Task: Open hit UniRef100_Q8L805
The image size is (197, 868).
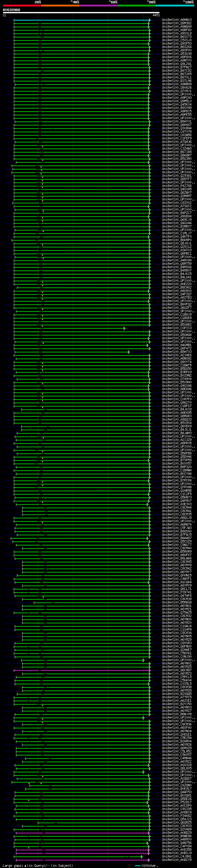Action: 177,769
